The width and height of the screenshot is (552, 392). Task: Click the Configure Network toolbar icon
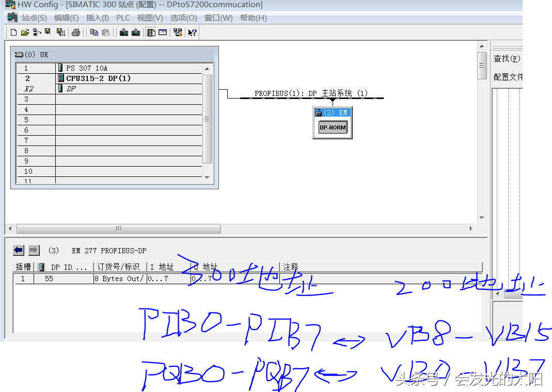point(178,32)
